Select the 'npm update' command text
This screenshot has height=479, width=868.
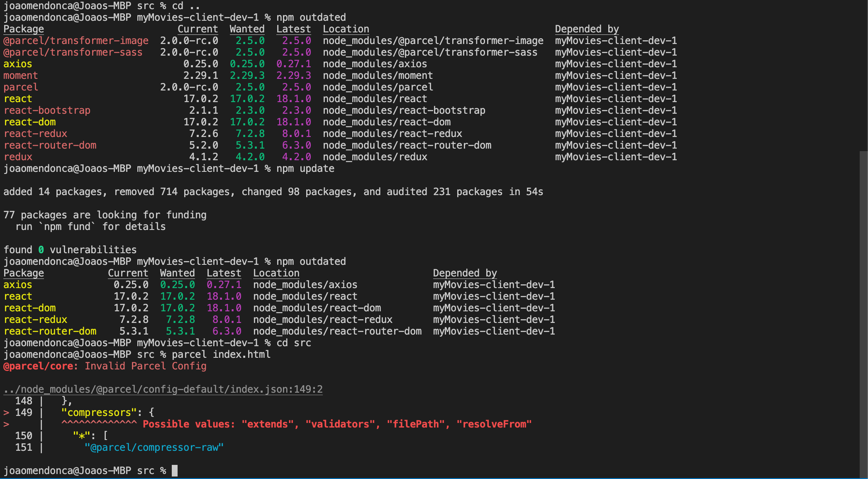point(305,169)
